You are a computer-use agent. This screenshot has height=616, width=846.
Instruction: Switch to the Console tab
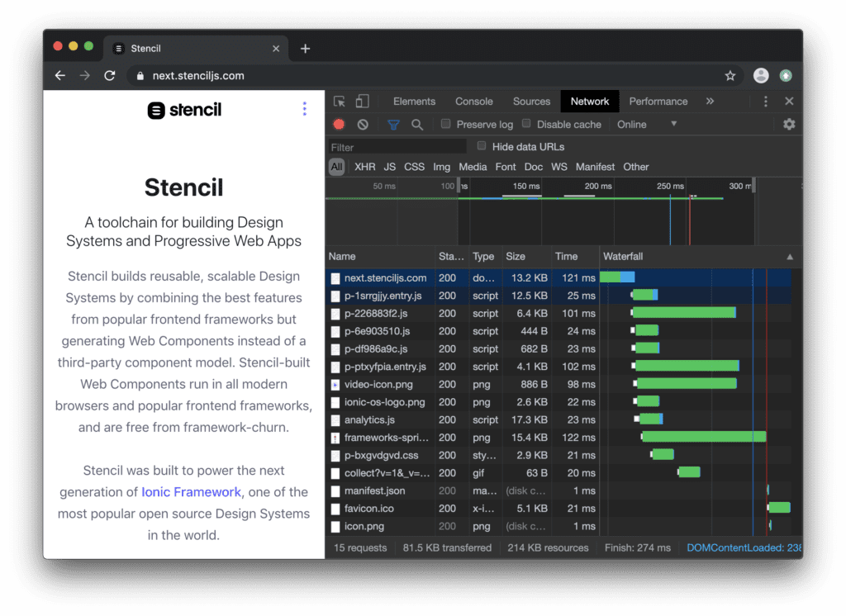click(473, 102)
